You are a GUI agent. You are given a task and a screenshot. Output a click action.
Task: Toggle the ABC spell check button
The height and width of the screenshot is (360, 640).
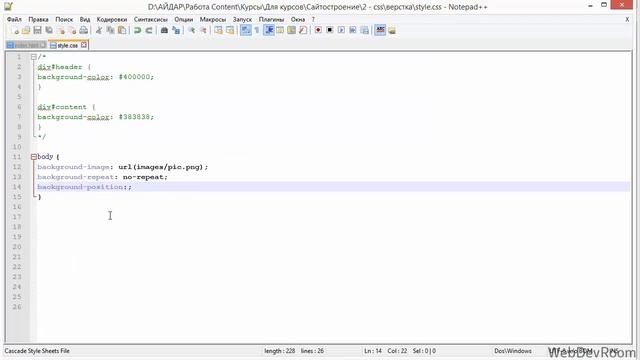380,30
